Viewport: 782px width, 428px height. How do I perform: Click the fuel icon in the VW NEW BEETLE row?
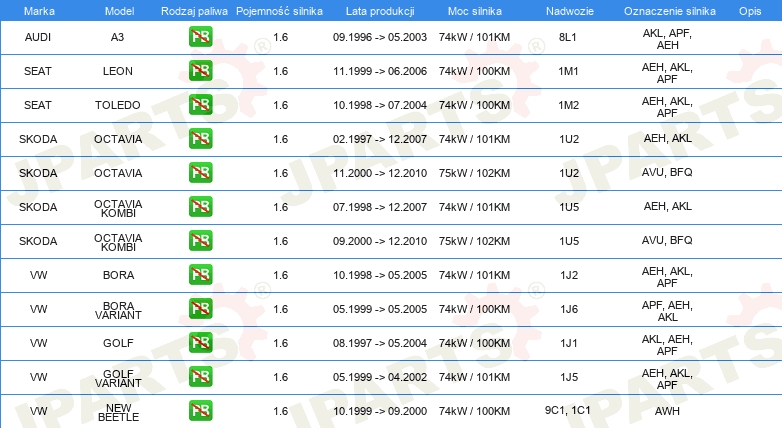click(200, 411)
